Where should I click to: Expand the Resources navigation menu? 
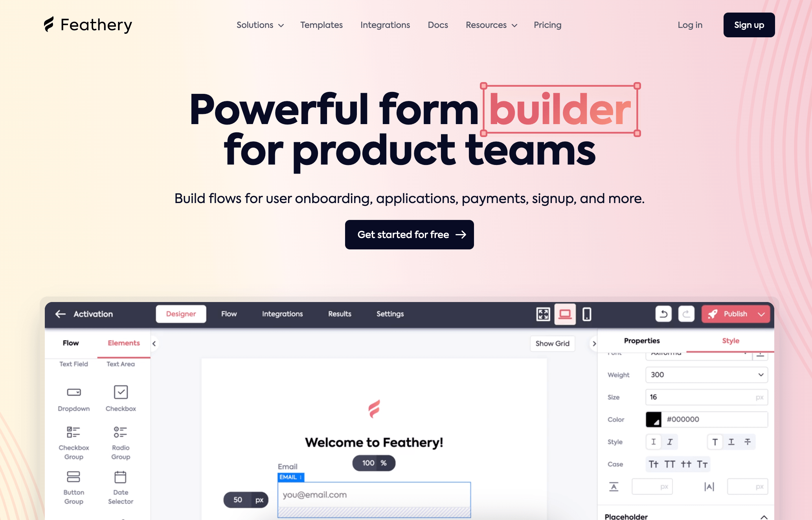(491, 25)
